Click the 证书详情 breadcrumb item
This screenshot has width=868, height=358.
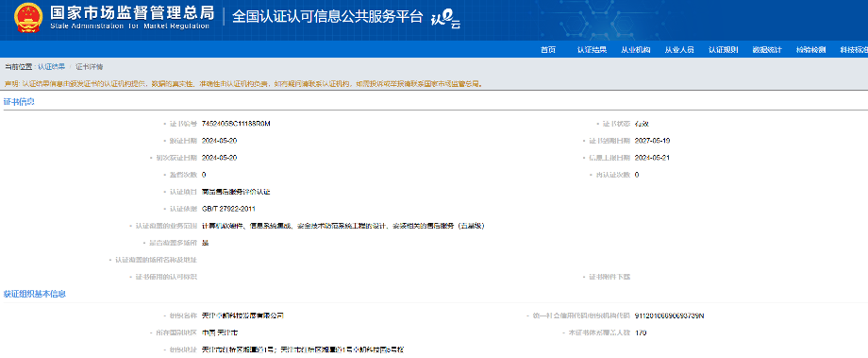[89, 66]
